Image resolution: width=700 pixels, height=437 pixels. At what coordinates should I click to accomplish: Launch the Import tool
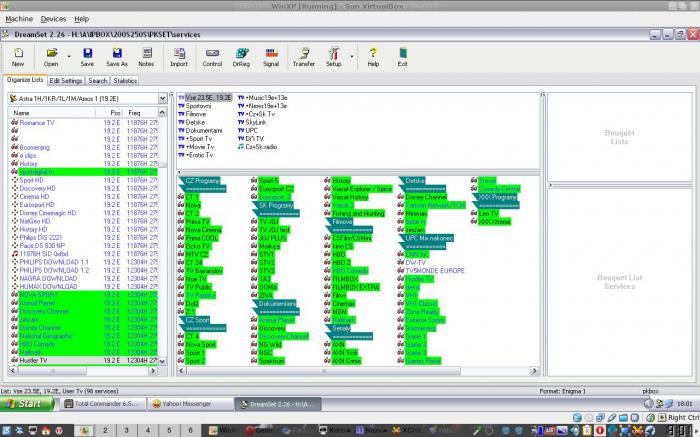point(179,57)
